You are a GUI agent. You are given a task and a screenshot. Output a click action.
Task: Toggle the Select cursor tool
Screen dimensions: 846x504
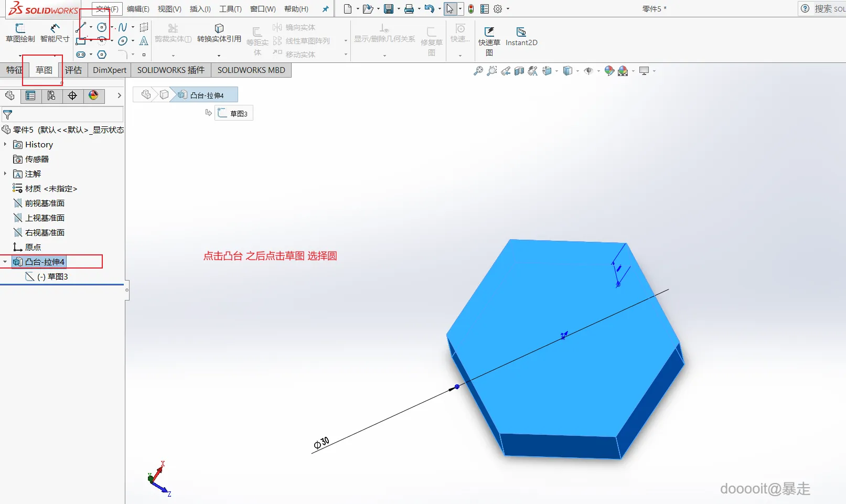point(450,9)
